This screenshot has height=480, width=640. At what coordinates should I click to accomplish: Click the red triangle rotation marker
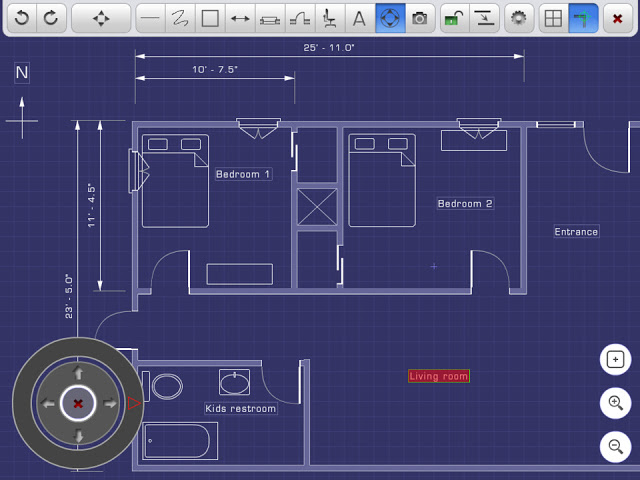coord(134,403)
